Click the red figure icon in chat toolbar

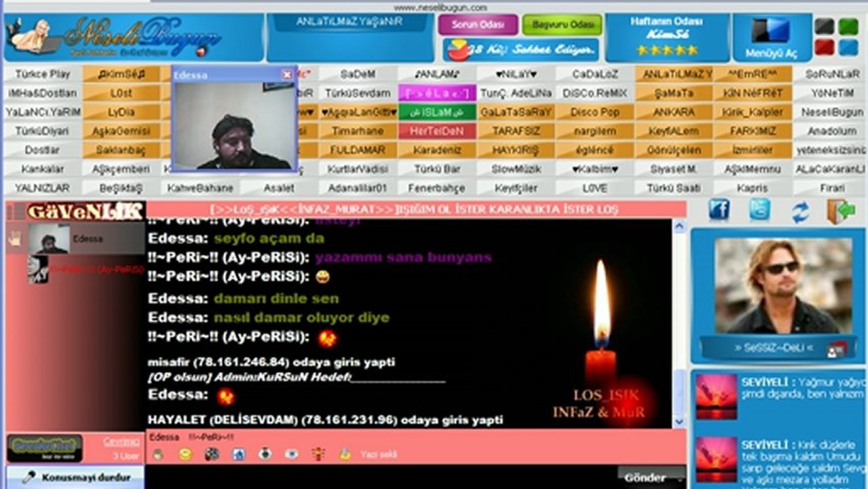tap(318, 454)
